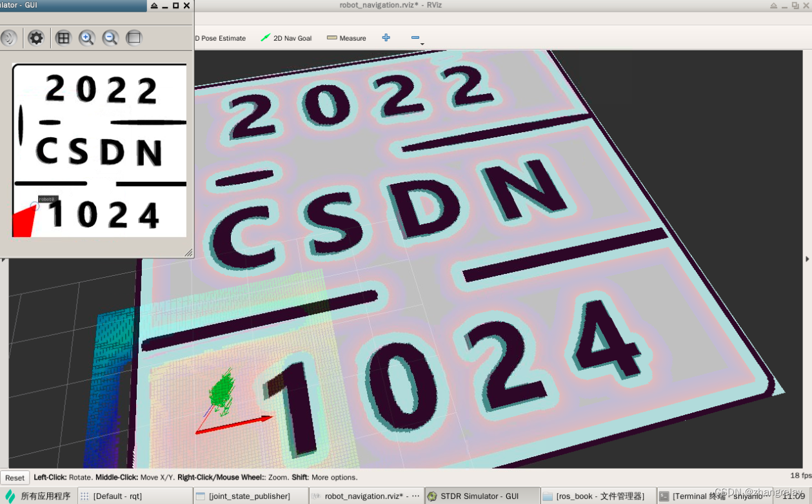Select the zoom in magnifier in STDR
This screenshot has height=504, width=812.
[87, 38]
